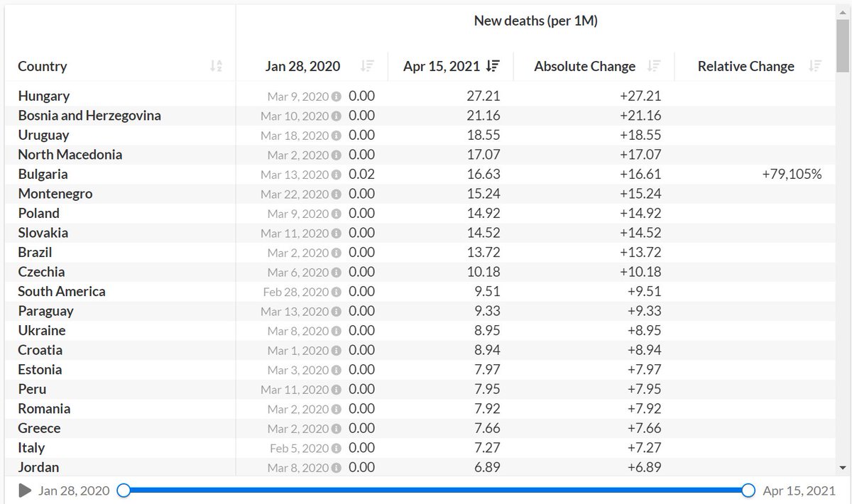
Task: Click the middle of the blue timeline track
Action: click(x=436, y=491)
